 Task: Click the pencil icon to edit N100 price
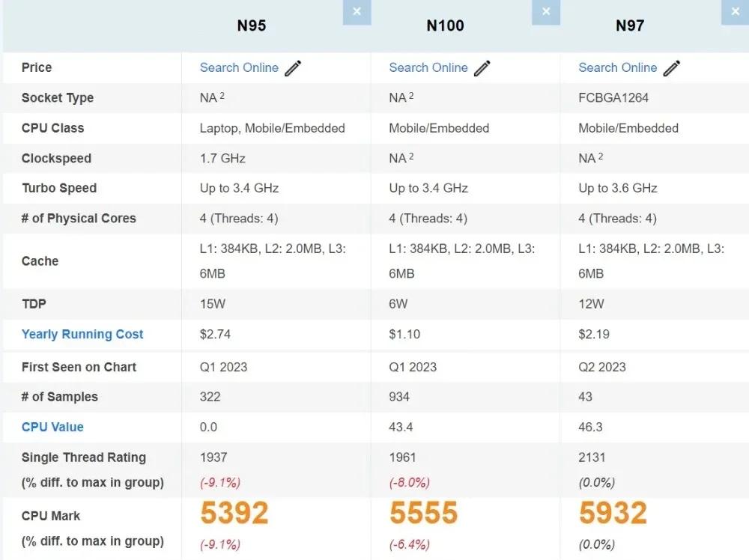(x=483, y=67)
